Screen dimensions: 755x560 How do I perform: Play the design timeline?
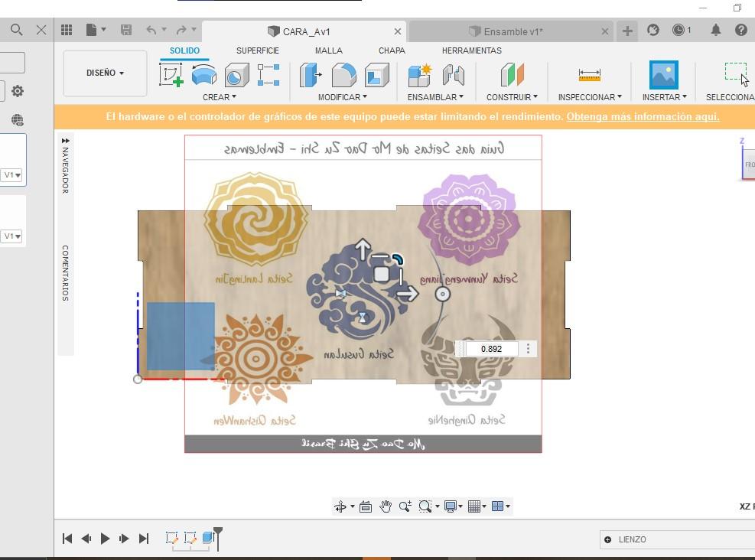[x=105, y=539]
